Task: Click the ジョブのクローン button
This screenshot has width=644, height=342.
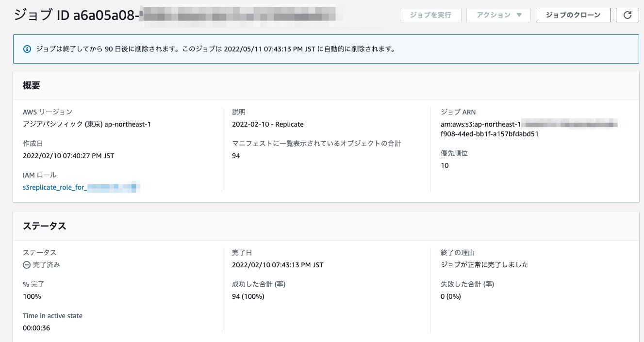Action: point(573,15)
